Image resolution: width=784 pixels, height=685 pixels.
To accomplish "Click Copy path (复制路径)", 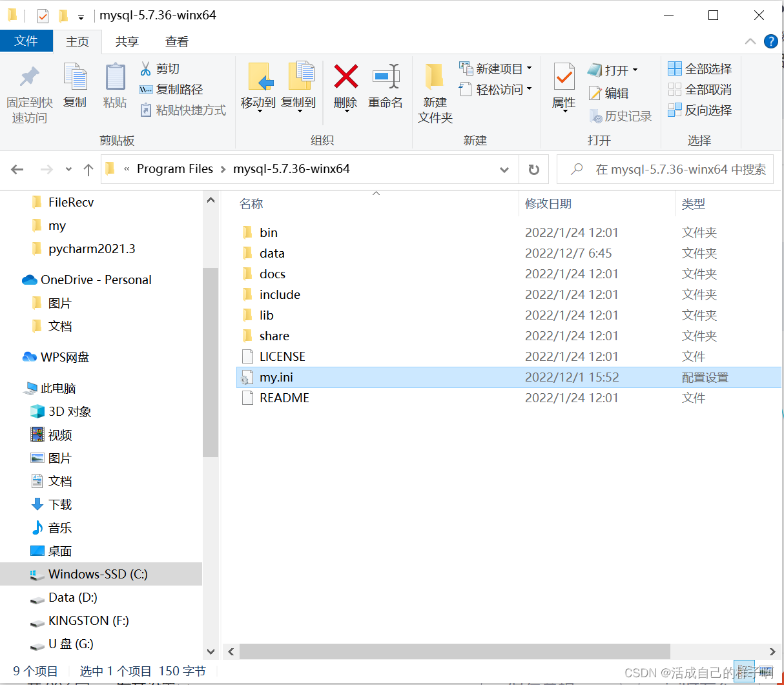I will [x=171, y=89].
